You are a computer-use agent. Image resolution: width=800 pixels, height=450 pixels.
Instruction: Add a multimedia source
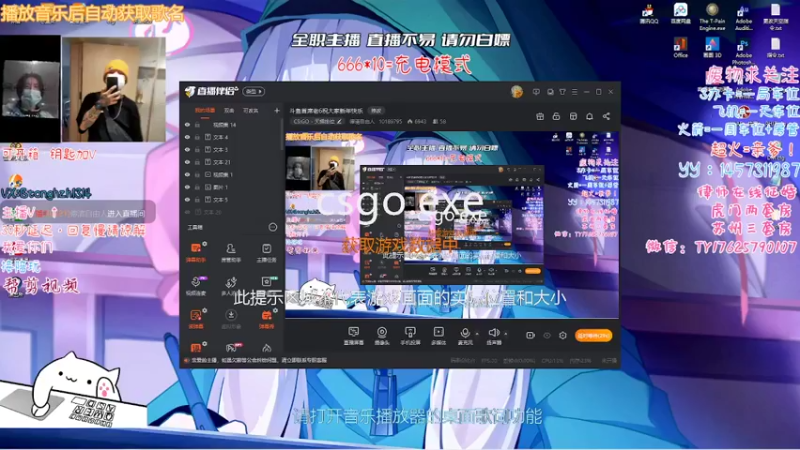pos(438,336)
